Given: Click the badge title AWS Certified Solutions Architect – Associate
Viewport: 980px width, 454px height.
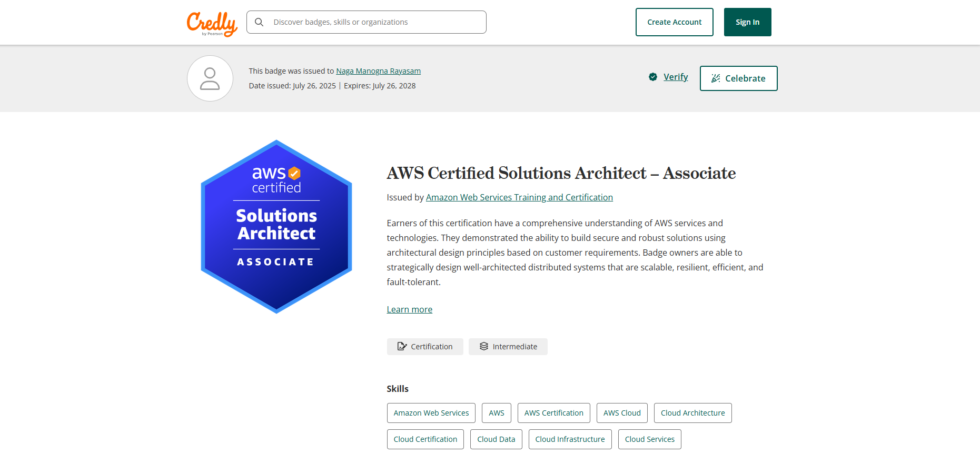Looking at the screenshot, I should point(561,173).
